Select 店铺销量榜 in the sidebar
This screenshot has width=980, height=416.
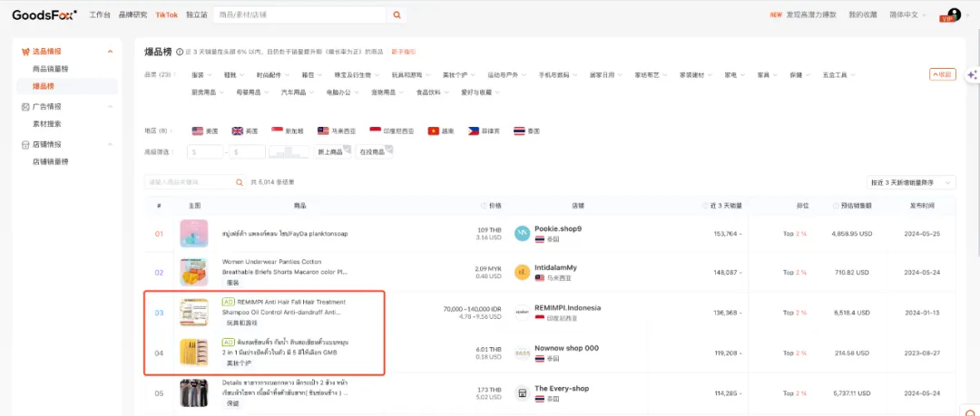51,161
